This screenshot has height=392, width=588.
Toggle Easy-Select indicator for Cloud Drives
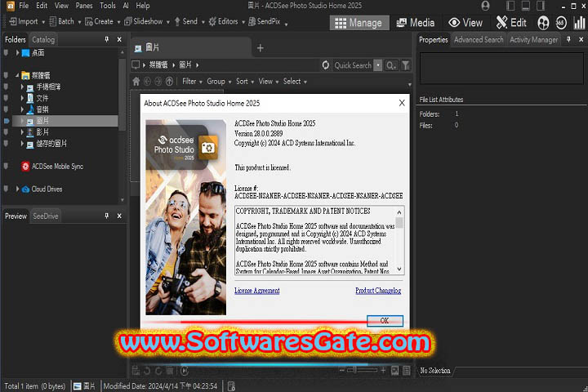click(x=6, y=189)
